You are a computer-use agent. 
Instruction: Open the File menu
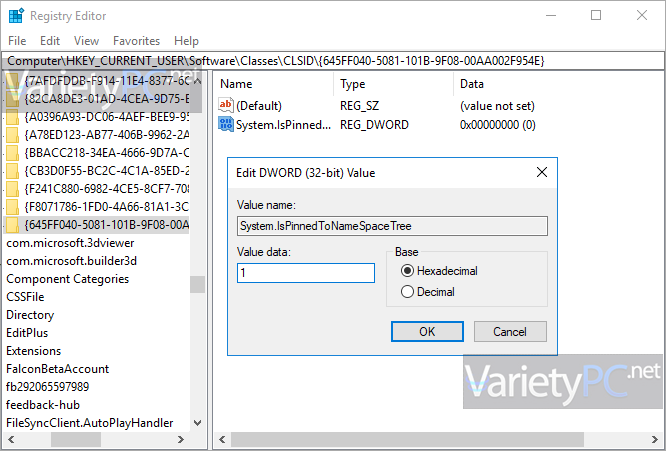17,41
